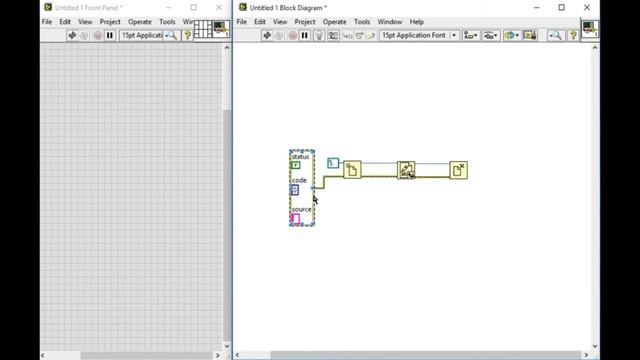
Task: Click Run arrow in Front Panel toolbar
Action: point(72,36)
